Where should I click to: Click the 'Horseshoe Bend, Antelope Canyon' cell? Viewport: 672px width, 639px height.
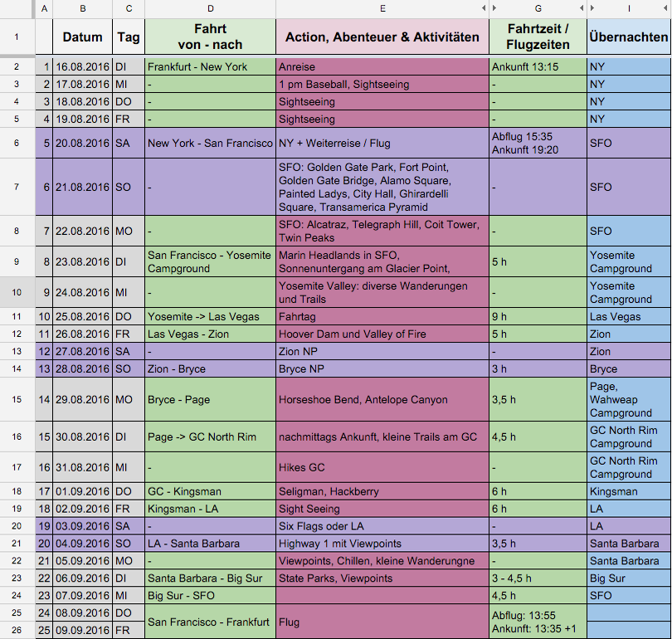[382, 399]
